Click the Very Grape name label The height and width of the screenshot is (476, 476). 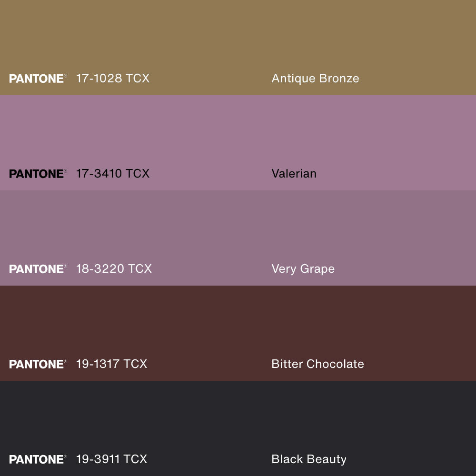point(303,269)
